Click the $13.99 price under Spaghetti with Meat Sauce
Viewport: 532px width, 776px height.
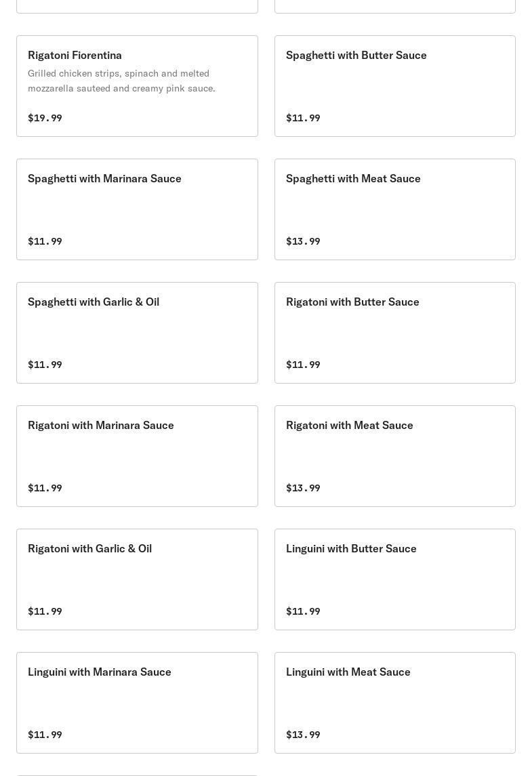303,241
